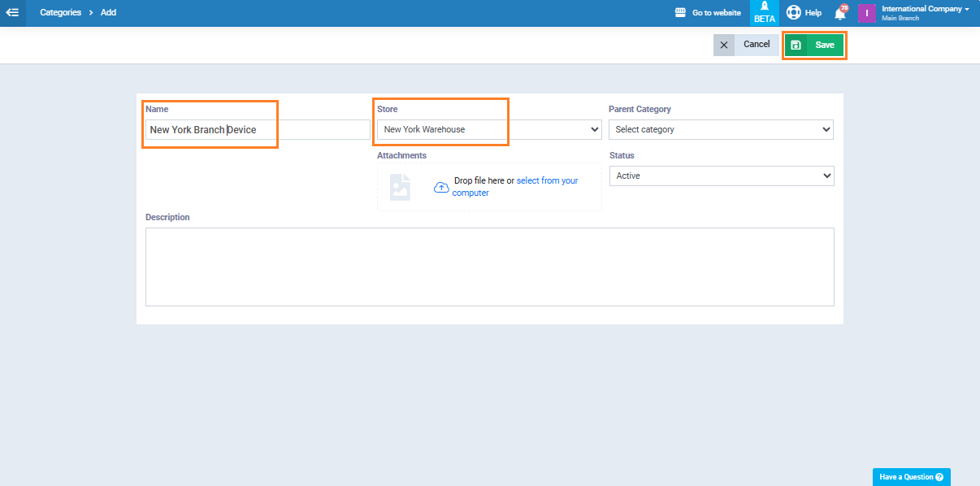
Task: Click the cloud upload icon in Attachments
Action: pyautogui.click(x=441, y=187)
